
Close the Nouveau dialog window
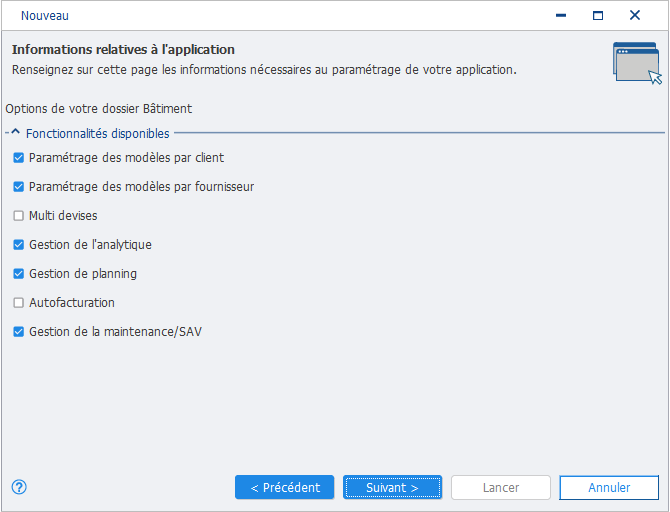pyautogui.click(x=635, y=15)
